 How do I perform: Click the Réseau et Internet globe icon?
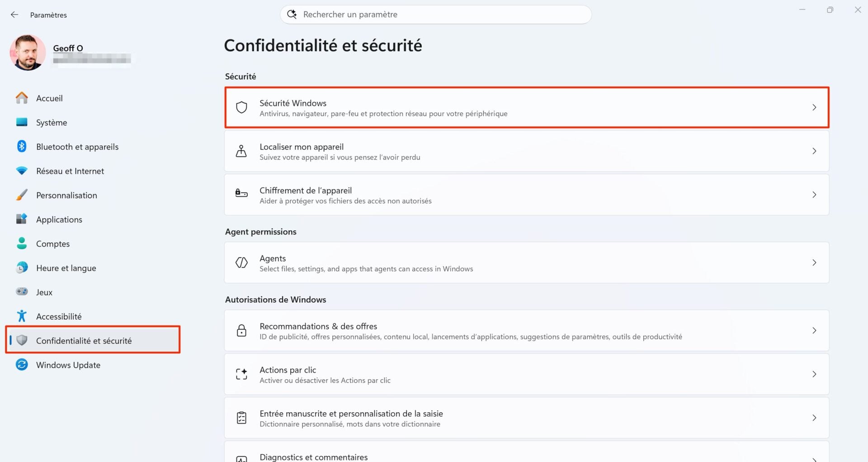pos(22,171)
